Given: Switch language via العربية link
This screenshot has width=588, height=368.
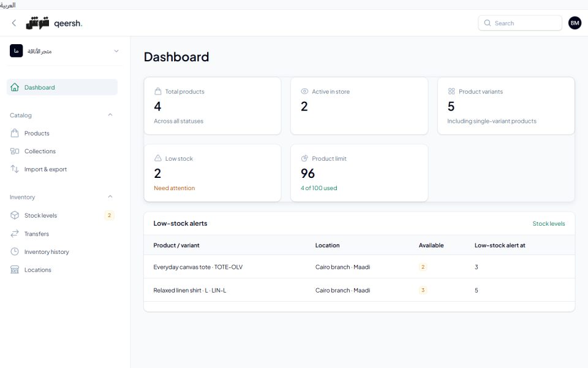Looking at the screenshot, I should tap(8, 5).
